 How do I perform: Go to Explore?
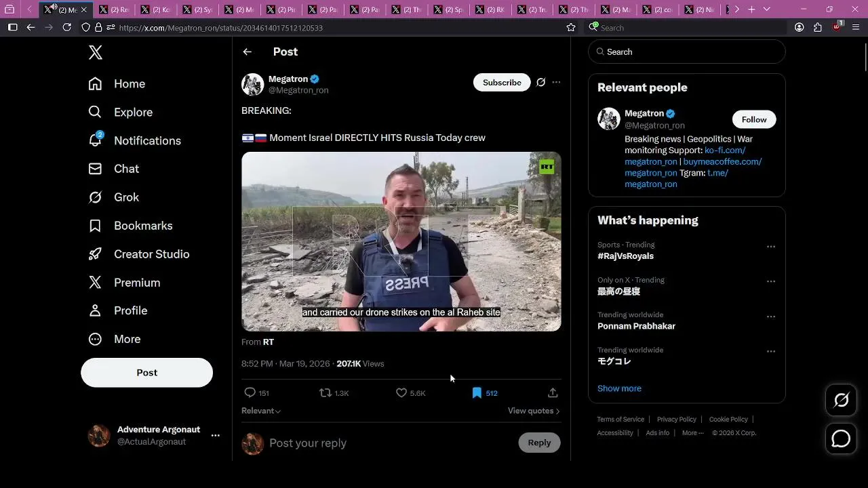click(121, 113)
